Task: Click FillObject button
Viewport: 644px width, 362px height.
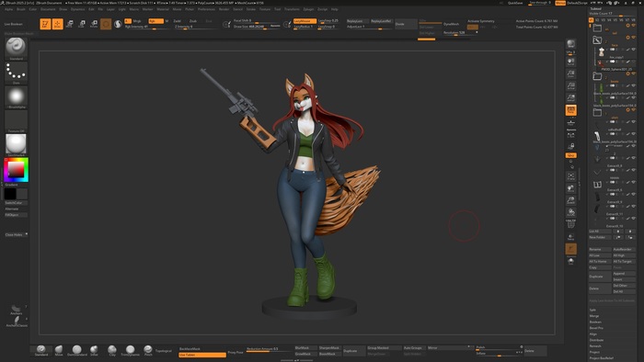Action: [x=16, y=215]
